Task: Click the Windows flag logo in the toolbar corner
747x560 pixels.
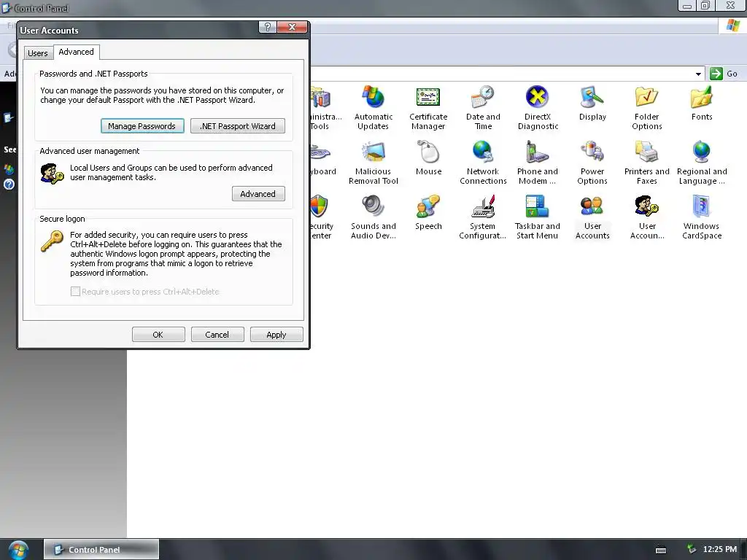Action: pos(732,26)
